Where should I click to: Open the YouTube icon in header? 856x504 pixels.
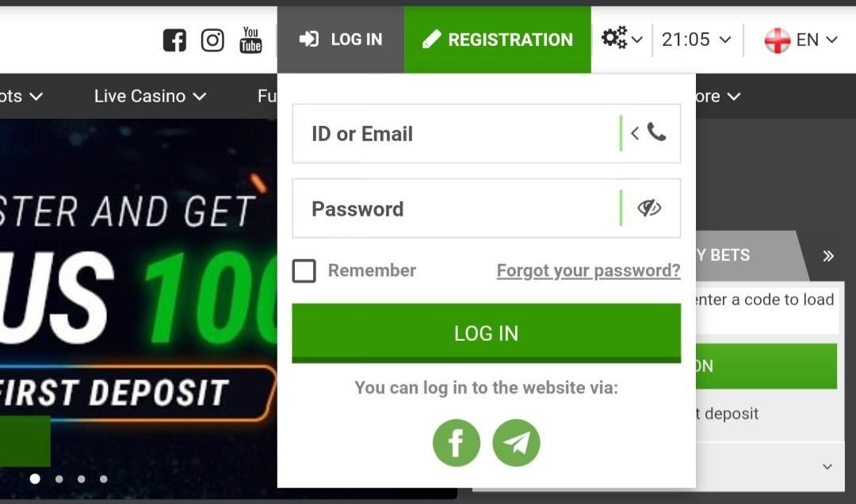pyautogui.click(x=250, y=40)
